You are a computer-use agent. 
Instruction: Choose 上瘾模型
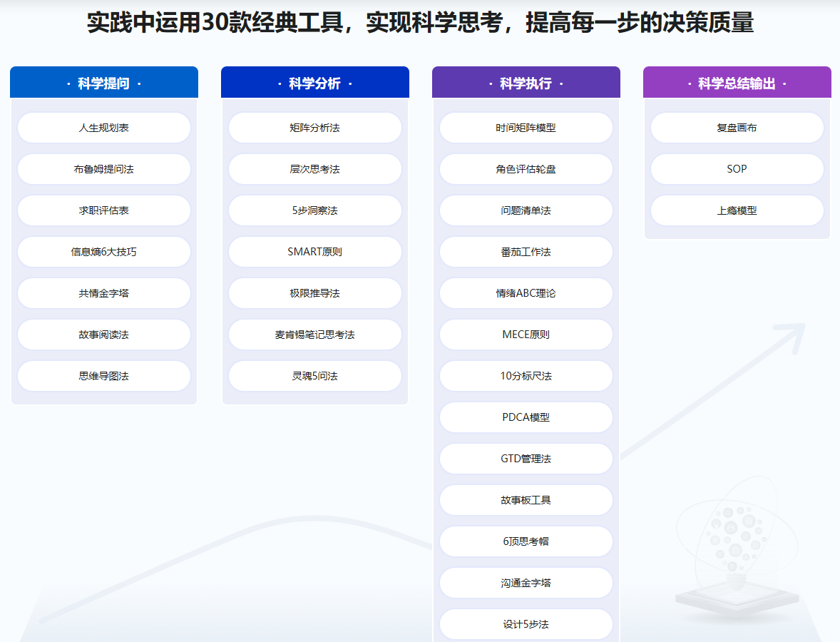pos(737,210)
